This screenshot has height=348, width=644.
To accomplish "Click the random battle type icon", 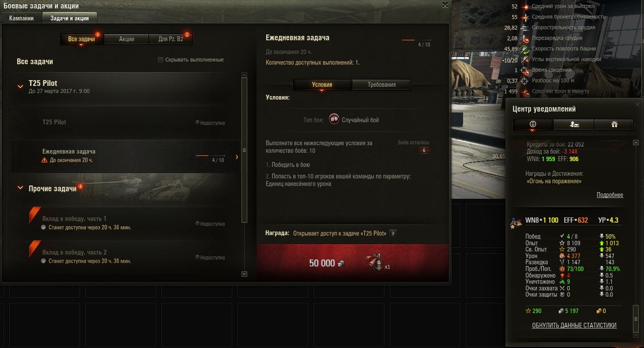I will click(x=334, y=120).
